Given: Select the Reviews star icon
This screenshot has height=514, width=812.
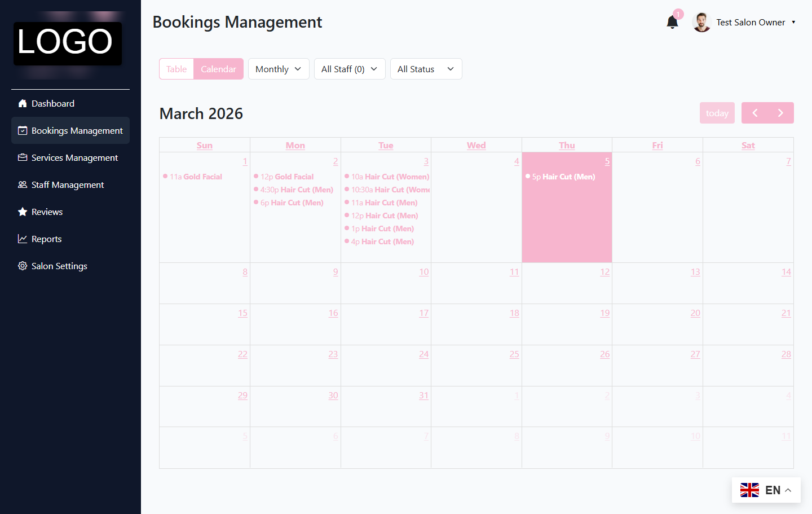Looking at the screenshot, I should (x=23, y=212).
